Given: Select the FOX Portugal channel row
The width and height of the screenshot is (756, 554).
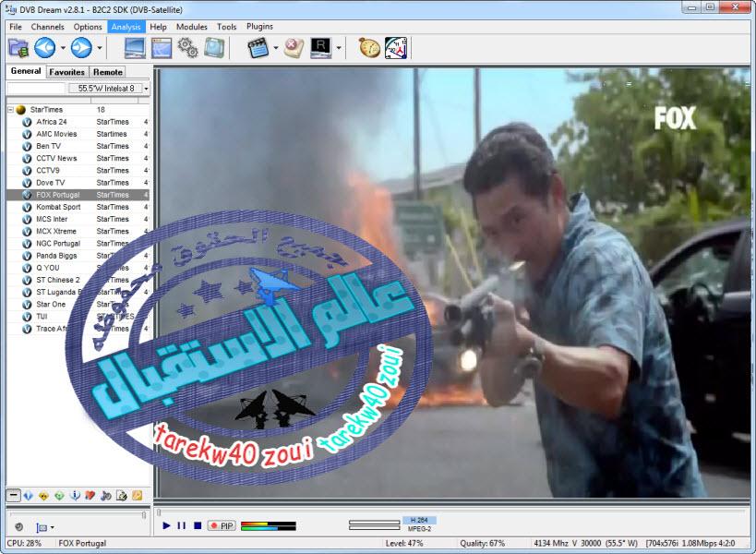Looking at the screenshot, I should click(x=78, y=195).
